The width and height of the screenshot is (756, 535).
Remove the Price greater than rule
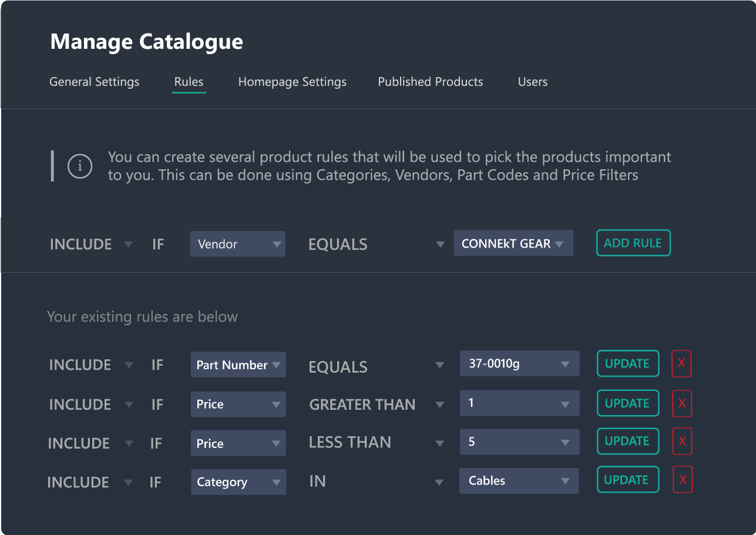click(682, 403)
